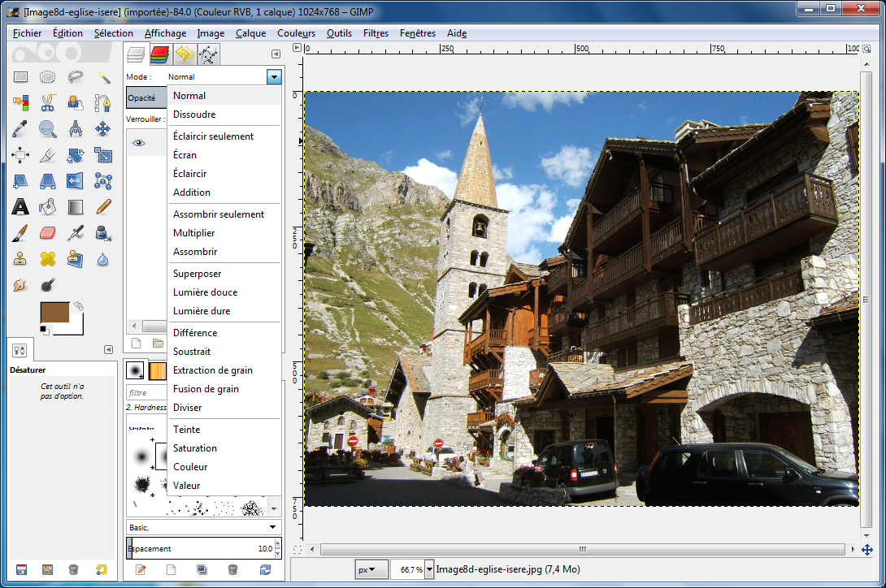
Task: Toggle Quick Mask at canvas bottom-left
Action: [298, 550]
